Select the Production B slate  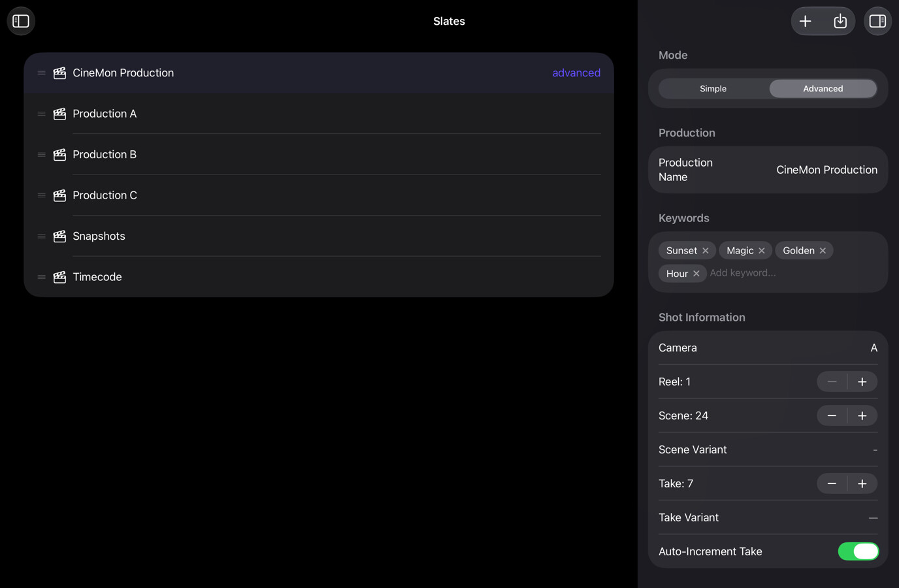tap(319, 154)
